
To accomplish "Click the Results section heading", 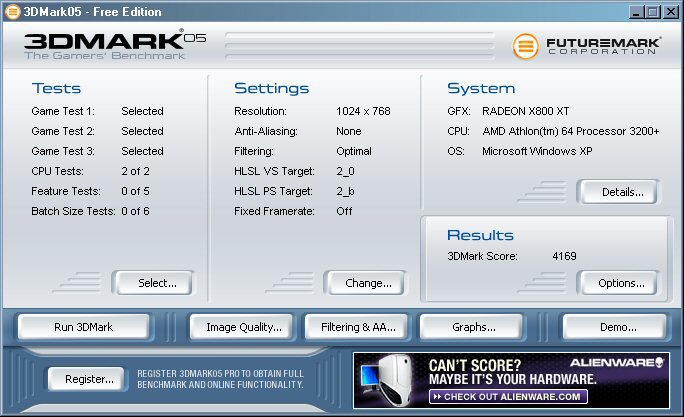I will click(480, 235).
